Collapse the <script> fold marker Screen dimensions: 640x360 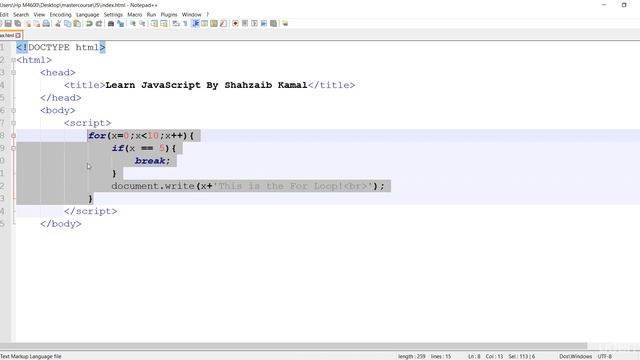click(x=13, y=123)
